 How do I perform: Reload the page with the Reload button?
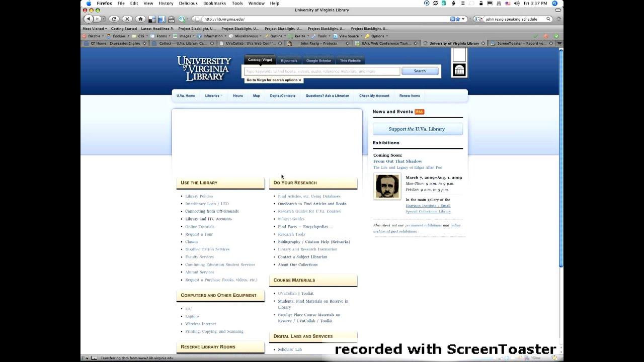(x=114, y=19)
